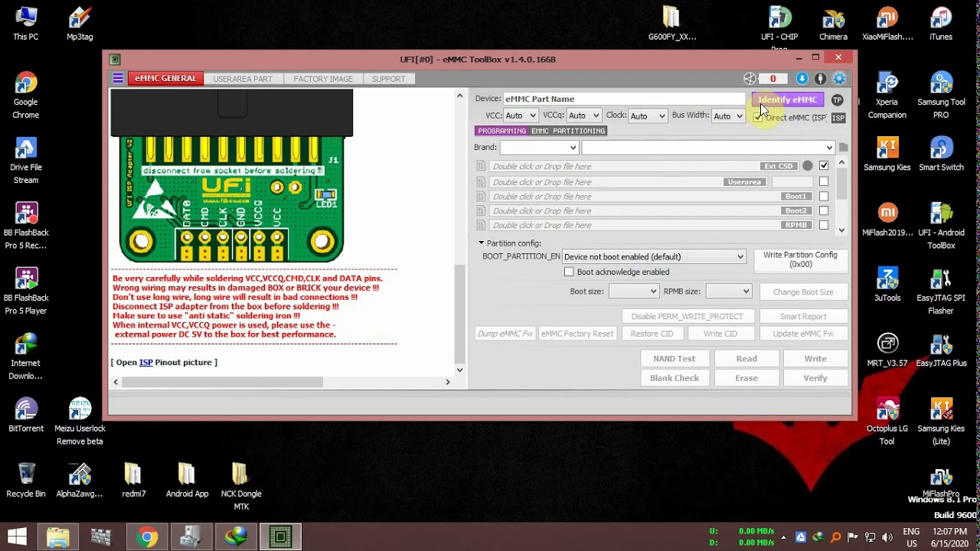
Task: Check the Userarea row checkbox
Action: [x=824, y=182]
